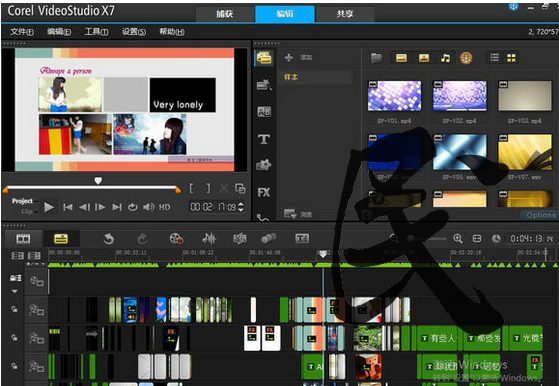Switch to the 共享 (Share) tab
Screen dimensions: 559x386
345,14
